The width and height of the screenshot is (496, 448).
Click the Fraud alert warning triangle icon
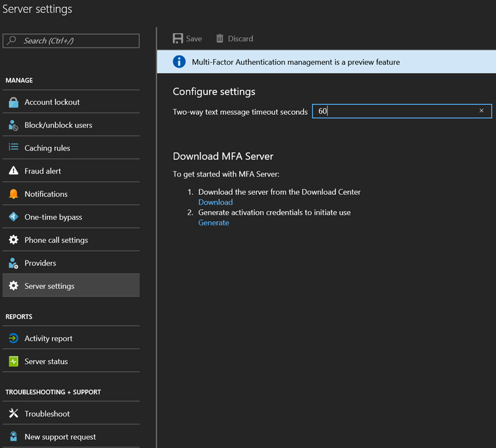pos(13,171)
